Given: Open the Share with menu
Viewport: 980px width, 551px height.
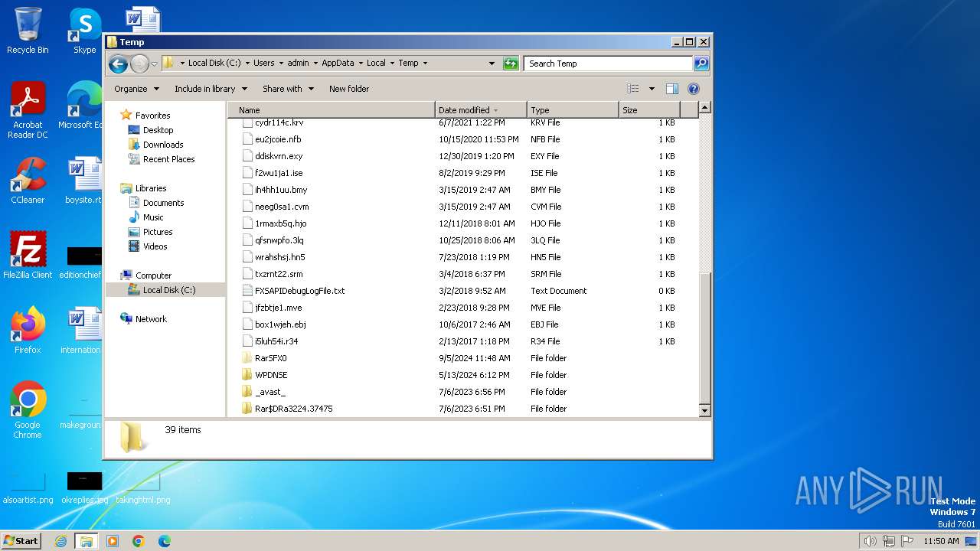Looking at the screenshot, I should pos(288,89).
